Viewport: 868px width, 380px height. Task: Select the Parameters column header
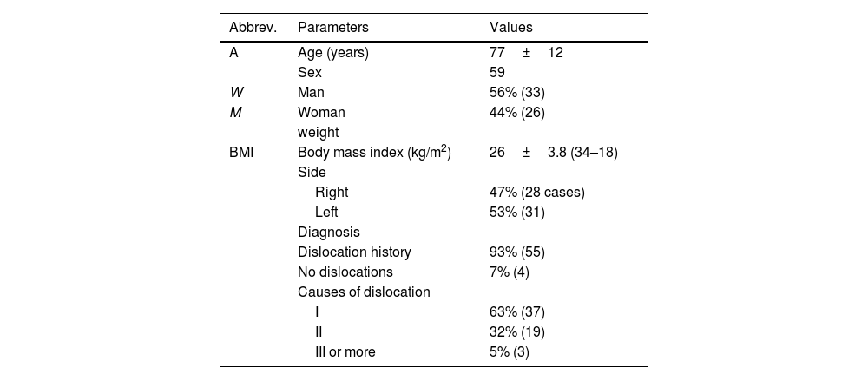click(x=332, y=28)
